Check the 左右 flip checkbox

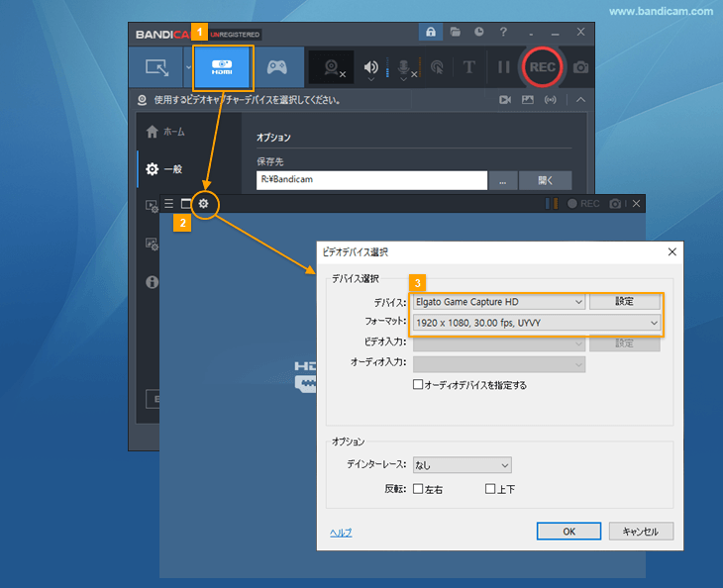click(x=418, y=489)
